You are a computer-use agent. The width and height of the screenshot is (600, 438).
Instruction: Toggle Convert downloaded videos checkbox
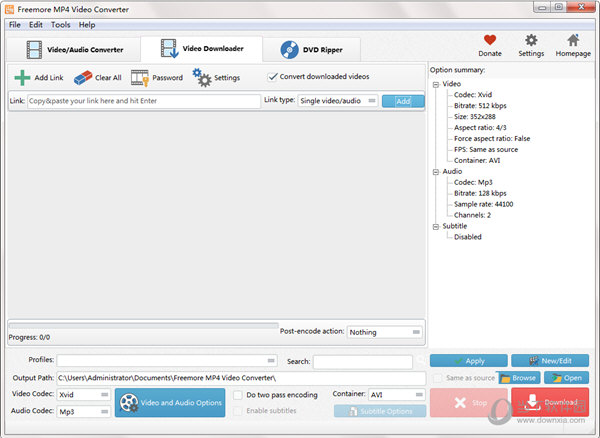coord(272,77)
